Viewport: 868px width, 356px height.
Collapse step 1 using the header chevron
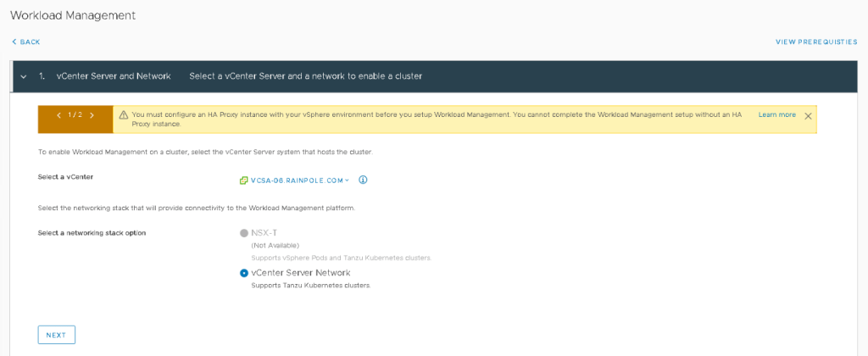[24, 76]
